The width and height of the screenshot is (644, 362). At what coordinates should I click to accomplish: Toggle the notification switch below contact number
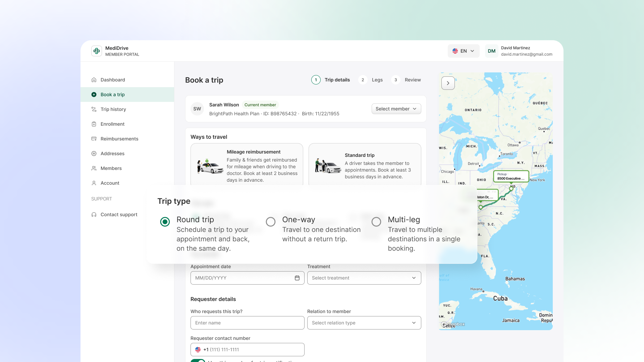pos(198,361)
